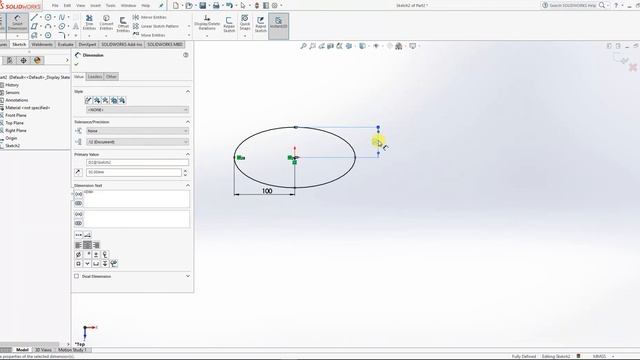This screenshot has height=360, width=640.
Task: Click the Open file icon
Action: [189, 5]
